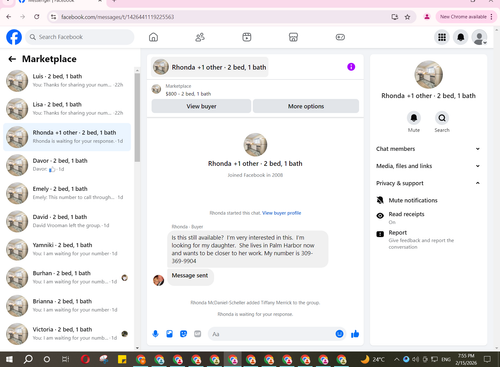Open the taskbar clock showing 7:55 PM
This screenshot has height=367, width=500.
click(x=466, y=359)
